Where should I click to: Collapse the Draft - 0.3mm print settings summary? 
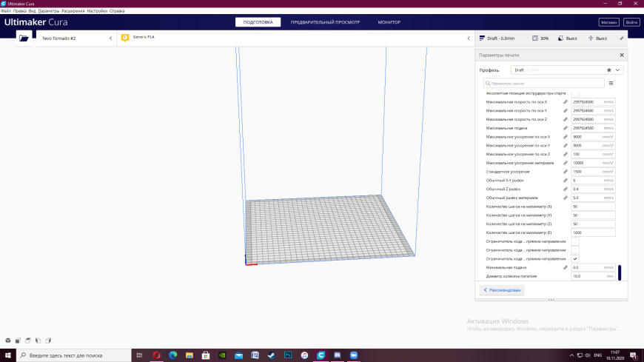click(551, 38)
